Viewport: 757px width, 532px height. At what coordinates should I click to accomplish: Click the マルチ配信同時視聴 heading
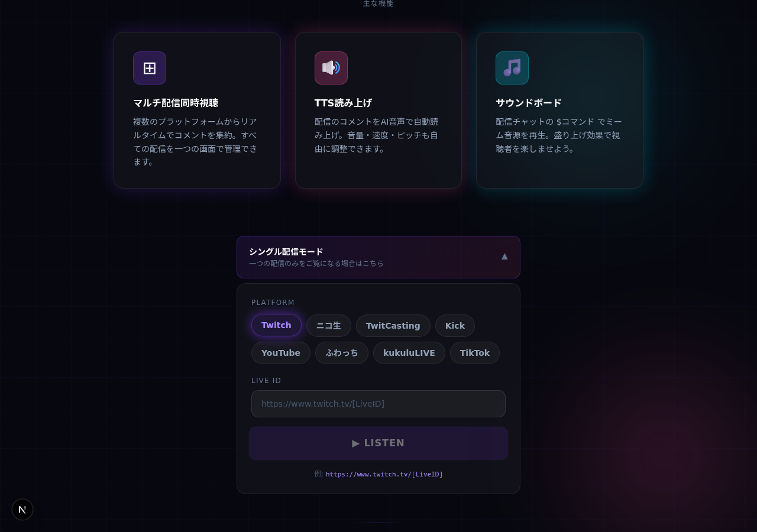176,103
